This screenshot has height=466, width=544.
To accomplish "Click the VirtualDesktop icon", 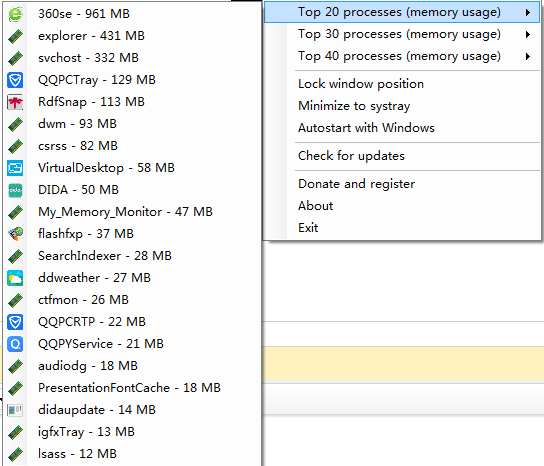I will (x=15, y=168).
